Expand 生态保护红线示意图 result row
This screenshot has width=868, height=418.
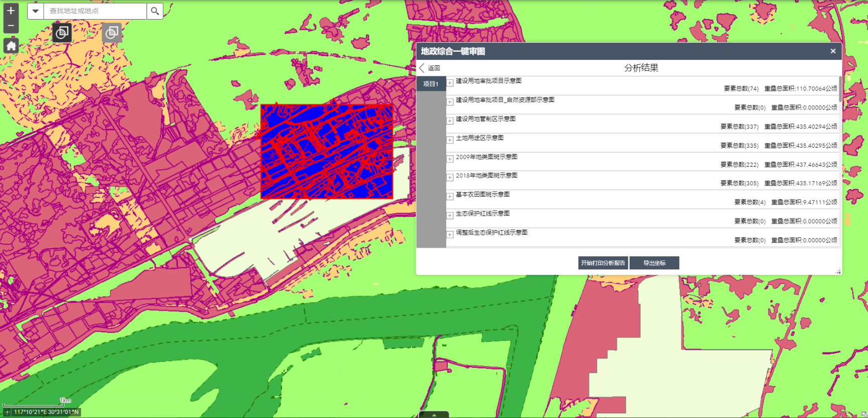(450, 216)
